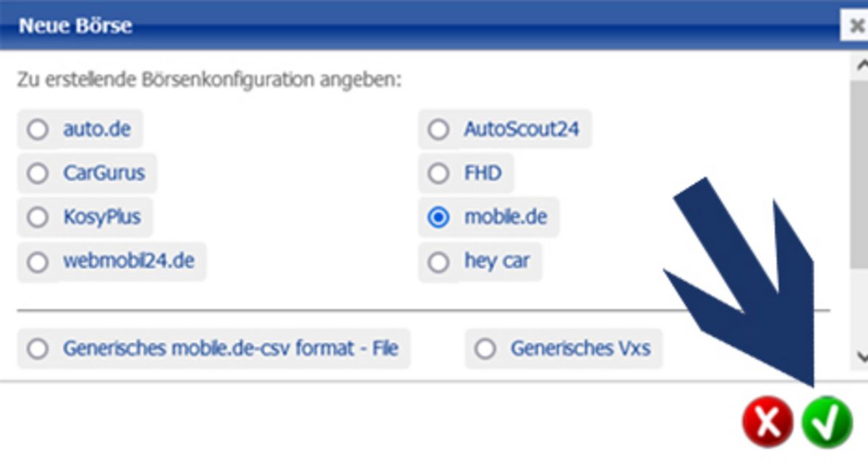Select the auto.de radio option

click(x=37, y=130)
